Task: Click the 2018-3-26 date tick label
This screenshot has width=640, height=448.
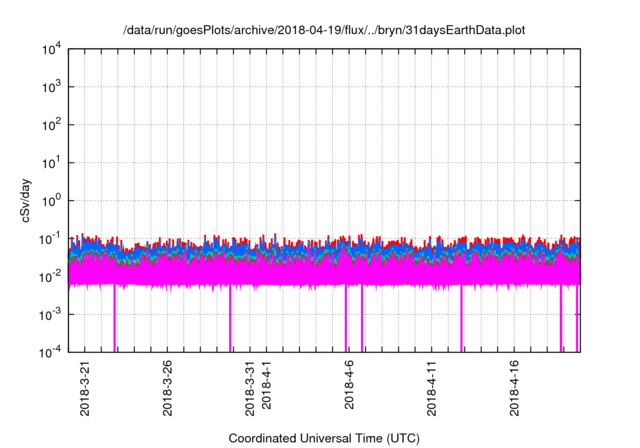Action: tap(167, 388)
